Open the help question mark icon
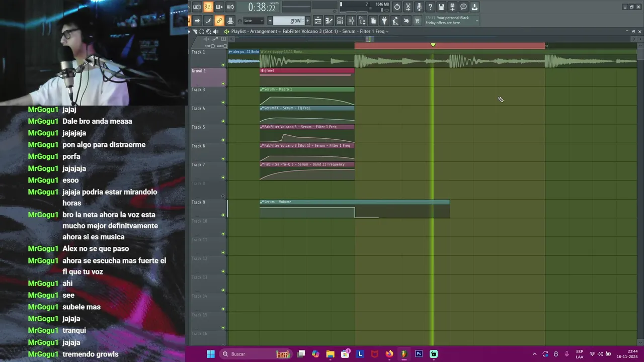Viewport: 644px width, 362px height. (430, 7)
